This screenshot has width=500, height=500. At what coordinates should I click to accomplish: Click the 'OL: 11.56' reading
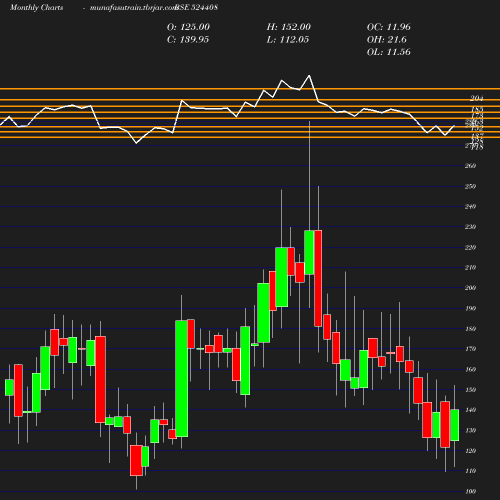click(x=389, y=52)
